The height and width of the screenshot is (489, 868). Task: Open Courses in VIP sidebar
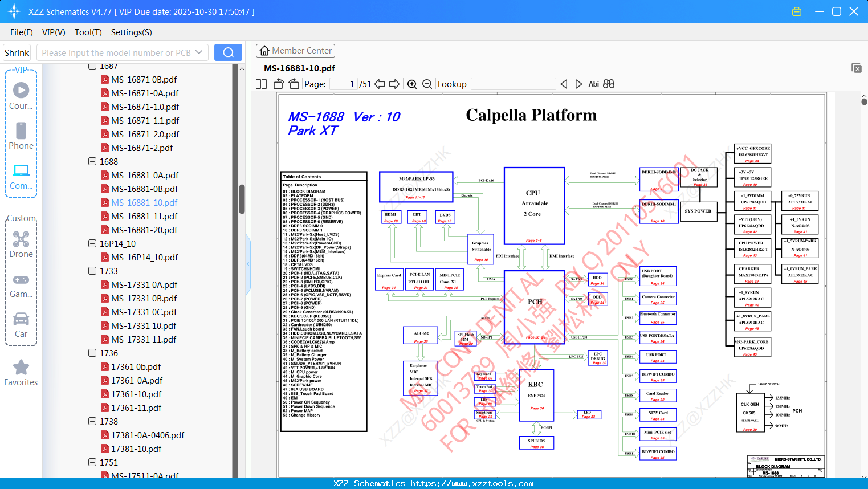coord(21,96)
